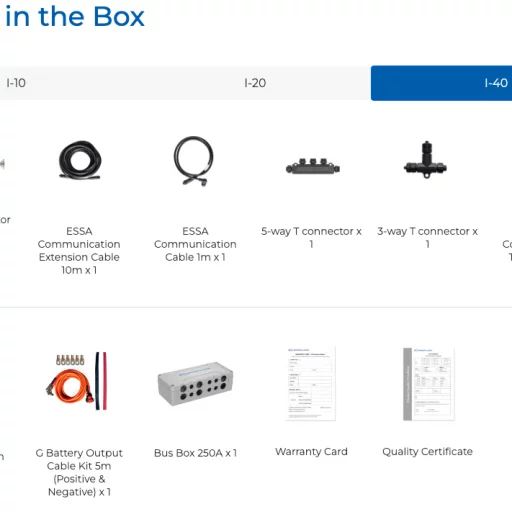Click the 1m communication cable image
This screenshot has height=512, width=512.
click(194, 161)
